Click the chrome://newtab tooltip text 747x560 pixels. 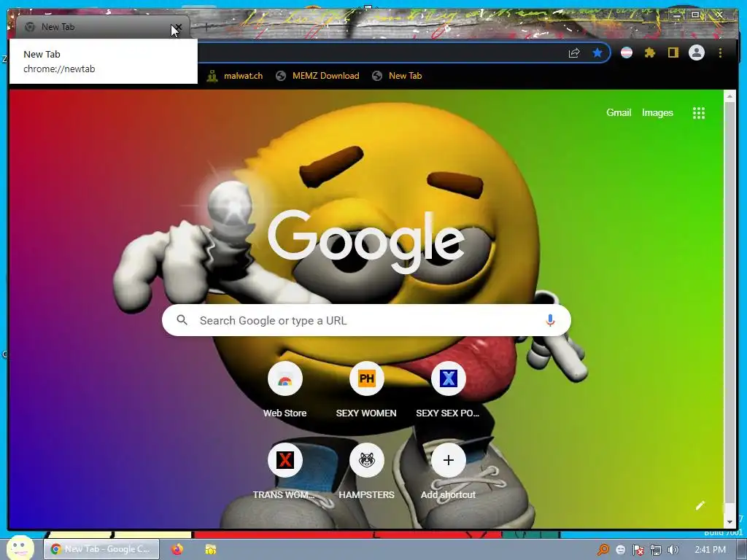click(59, 69)
